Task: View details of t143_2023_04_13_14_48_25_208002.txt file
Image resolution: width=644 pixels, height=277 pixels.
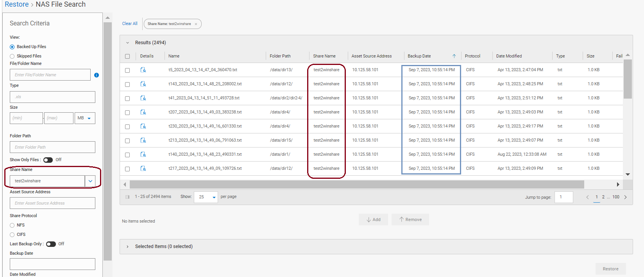Action: point(143,84)
